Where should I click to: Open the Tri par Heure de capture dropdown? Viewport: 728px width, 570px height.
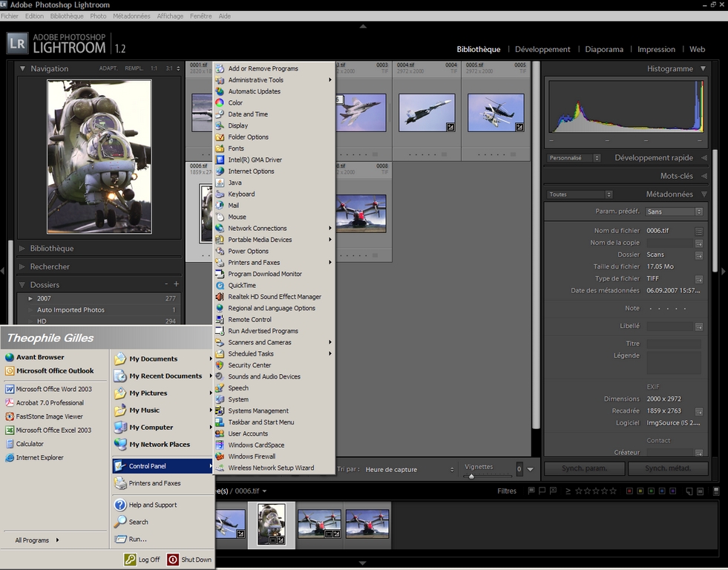[409, 470]
